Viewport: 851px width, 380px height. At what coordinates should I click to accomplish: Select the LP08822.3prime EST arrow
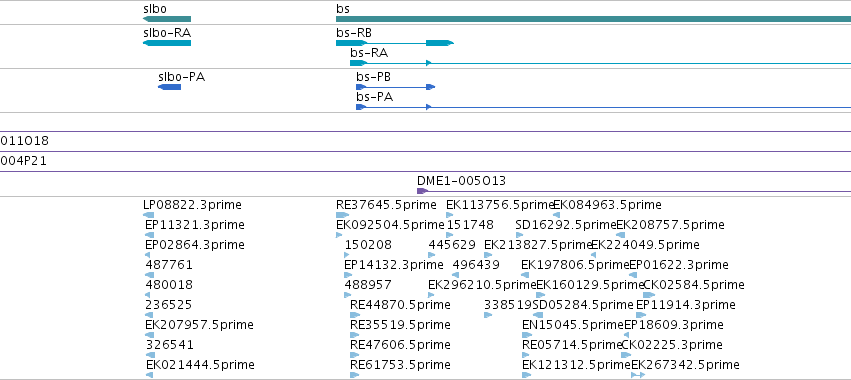(x=149, y=215)
